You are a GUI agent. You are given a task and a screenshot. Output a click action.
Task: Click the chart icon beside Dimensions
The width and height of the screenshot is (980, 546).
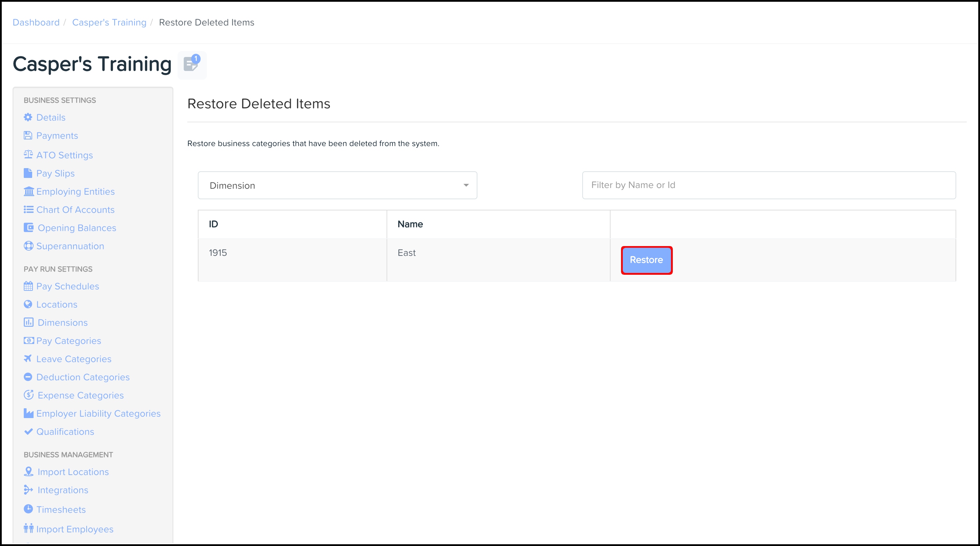click(x=29, y=322)
